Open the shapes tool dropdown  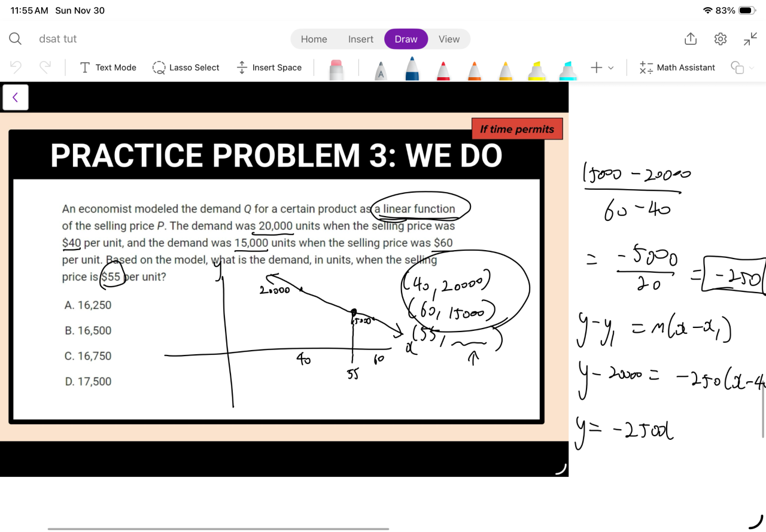742,68
